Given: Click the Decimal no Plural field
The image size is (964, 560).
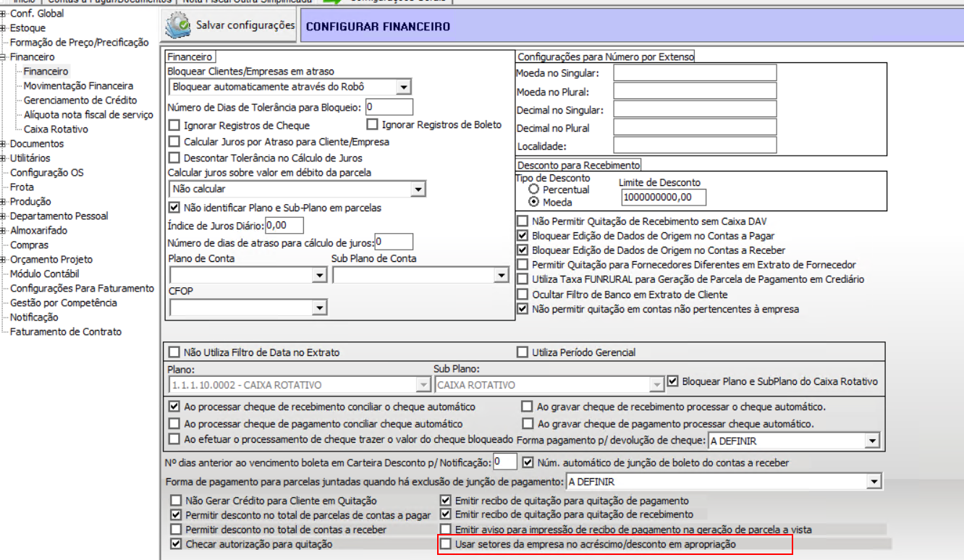Looking at the screenshot, I should [695, 127].
